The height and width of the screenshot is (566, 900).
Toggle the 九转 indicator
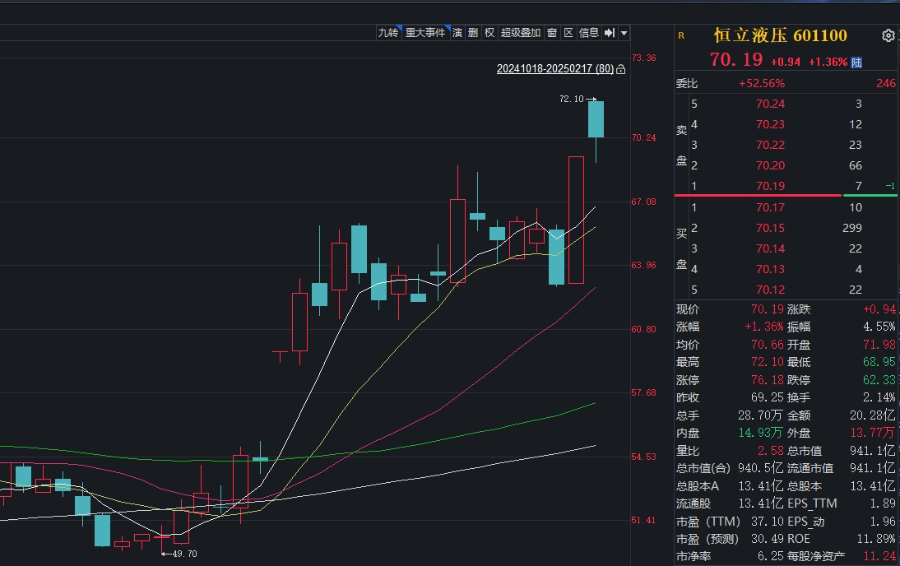pyautogui.click(x=388, y=33)
